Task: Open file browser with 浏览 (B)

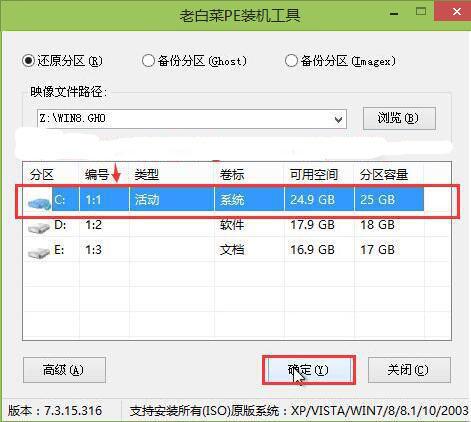Action: [399, 118]
